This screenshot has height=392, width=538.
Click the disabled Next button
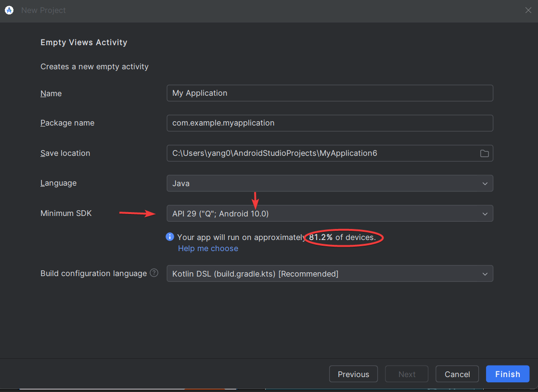click(x=407, y=374)
